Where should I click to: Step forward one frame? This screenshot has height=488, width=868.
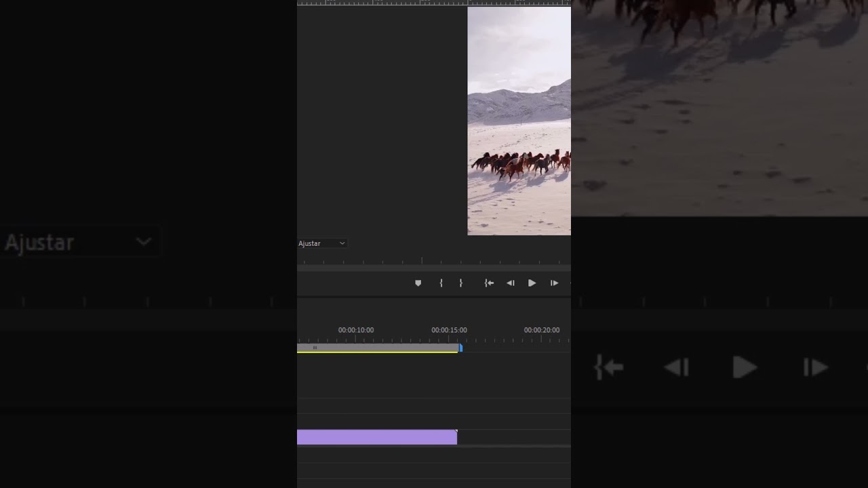click(x=554, y=283)
